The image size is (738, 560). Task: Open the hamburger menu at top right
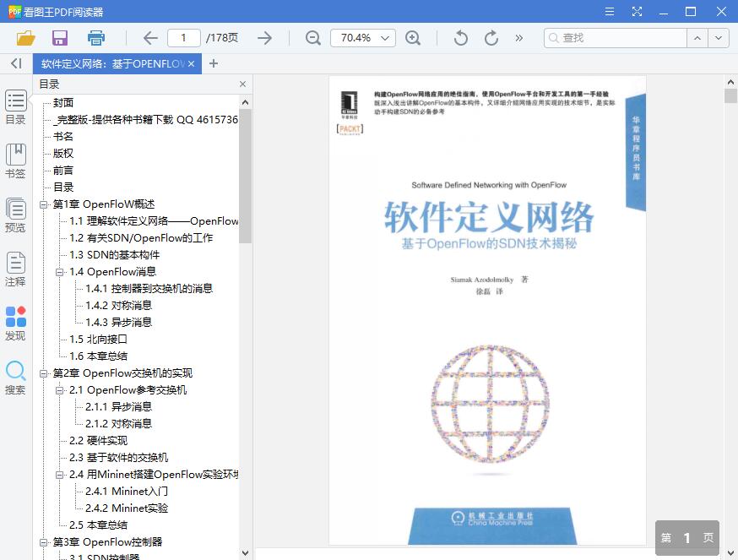609,12
